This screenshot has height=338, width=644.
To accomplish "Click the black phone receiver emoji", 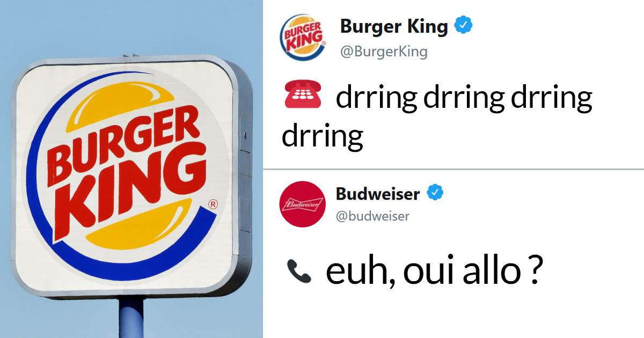I will [299, 271].
